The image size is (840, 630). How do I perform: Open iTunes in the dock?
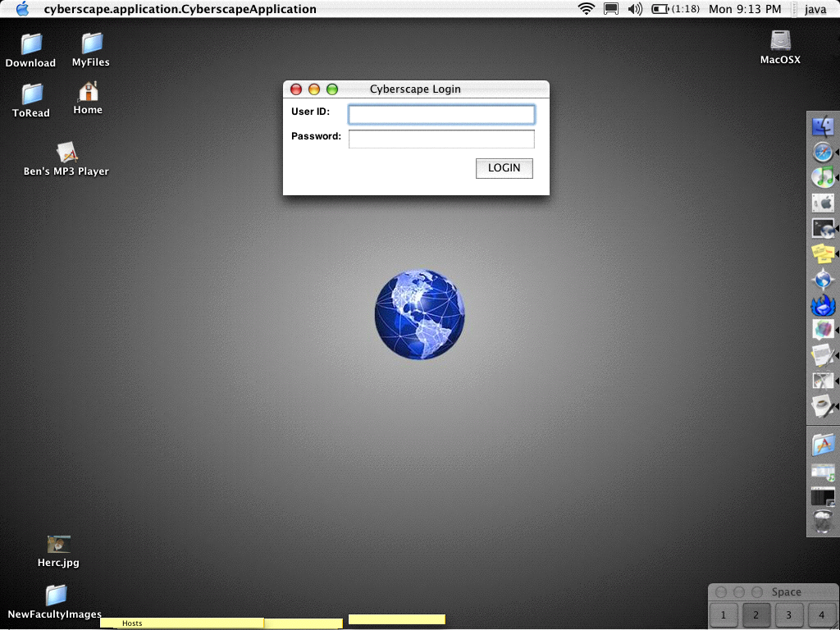point(823,176)
